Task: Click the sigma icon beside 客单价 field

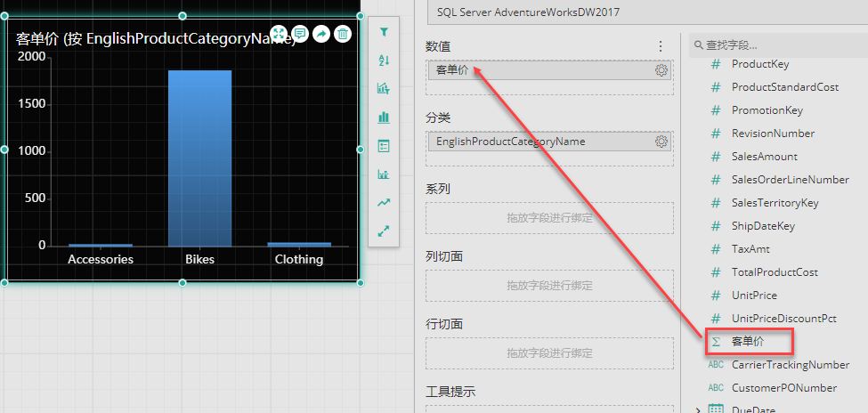Action: tap(716, 342)
